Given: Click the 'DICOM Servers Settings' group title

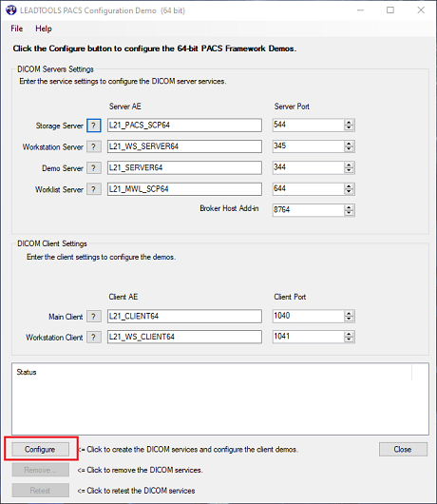Looking at the screenshot, I should [55, 69].
